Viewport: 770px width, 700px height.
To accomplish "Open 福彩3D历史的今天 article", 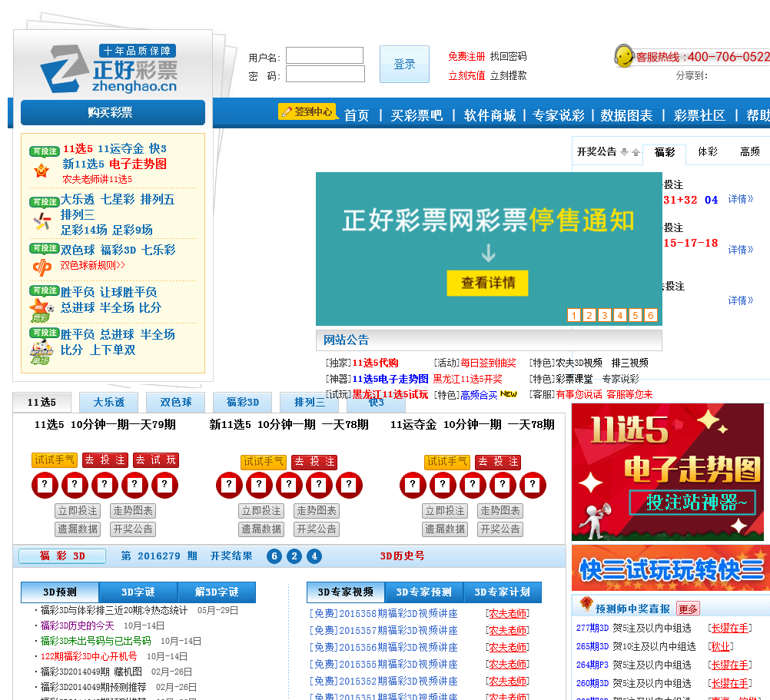I will (77, 626).
